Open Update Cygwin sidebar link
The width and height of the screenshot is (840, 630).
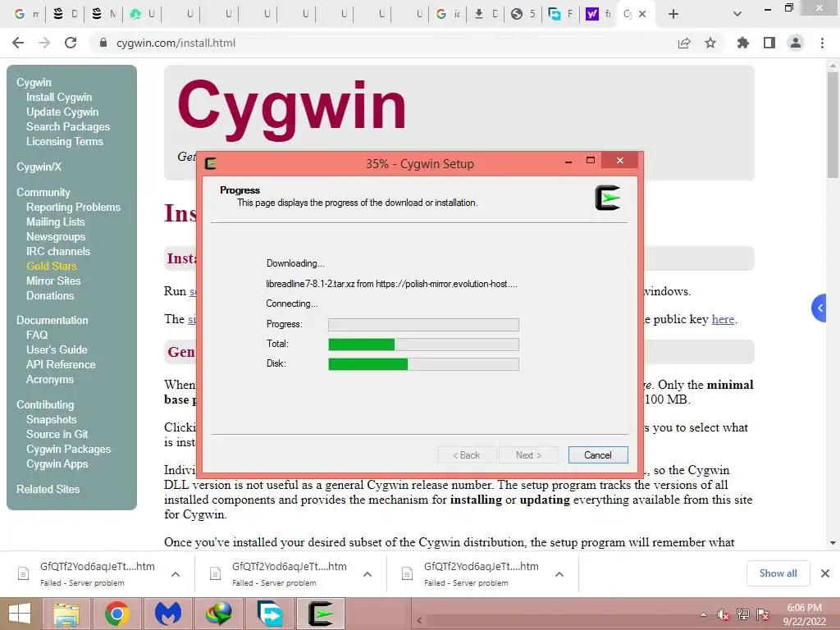(62, 112)
